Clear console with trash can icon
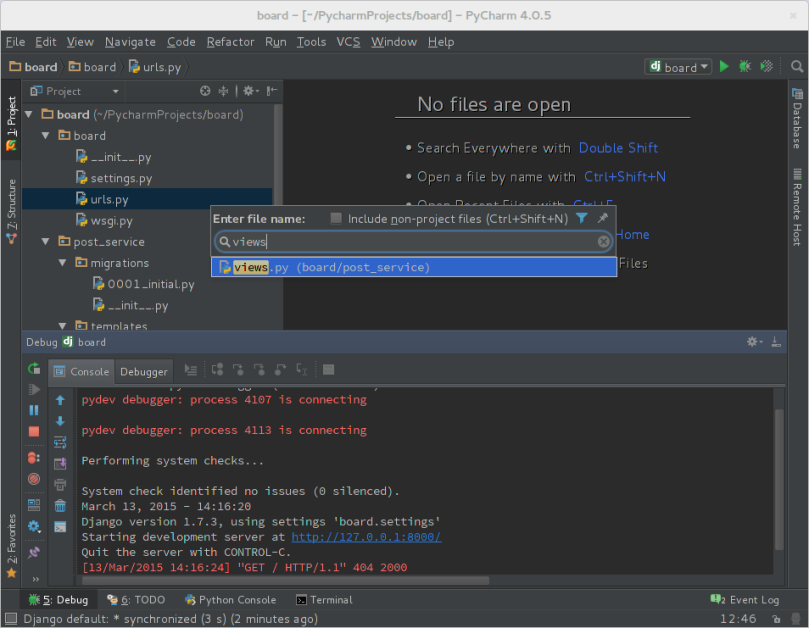The height and width of the screenshot is (628, 809). coord(60,506)
